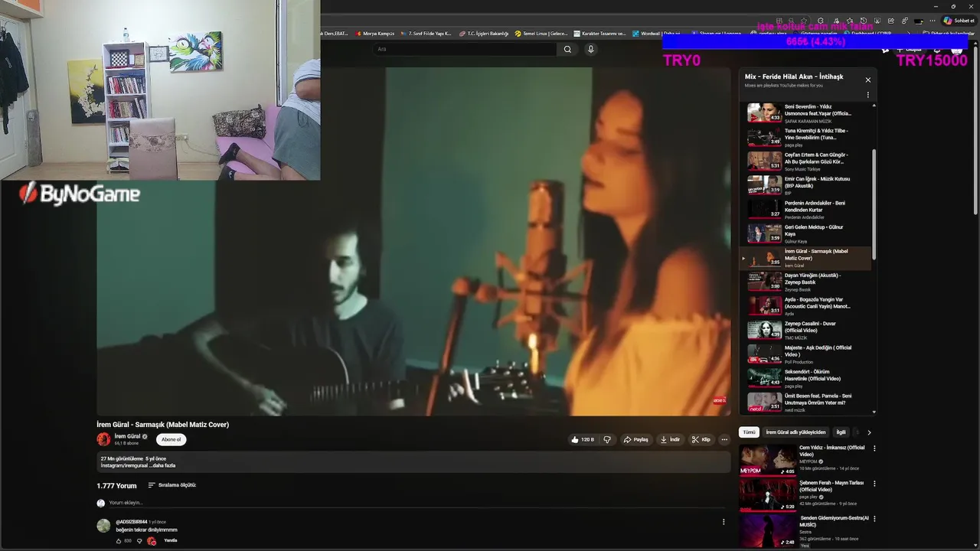Subscribe using Abone ol button
Screen dimensions: 980x551
pos(171,439)
